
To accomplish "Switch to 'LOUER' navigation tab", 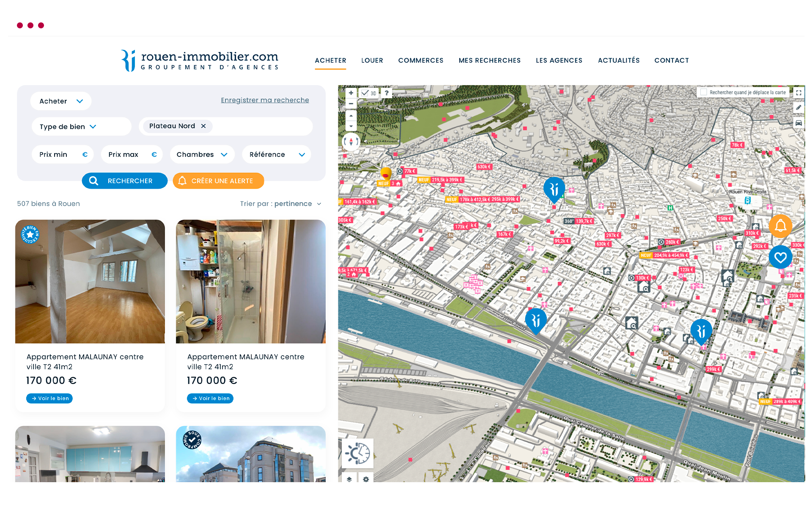I will 372,60.
